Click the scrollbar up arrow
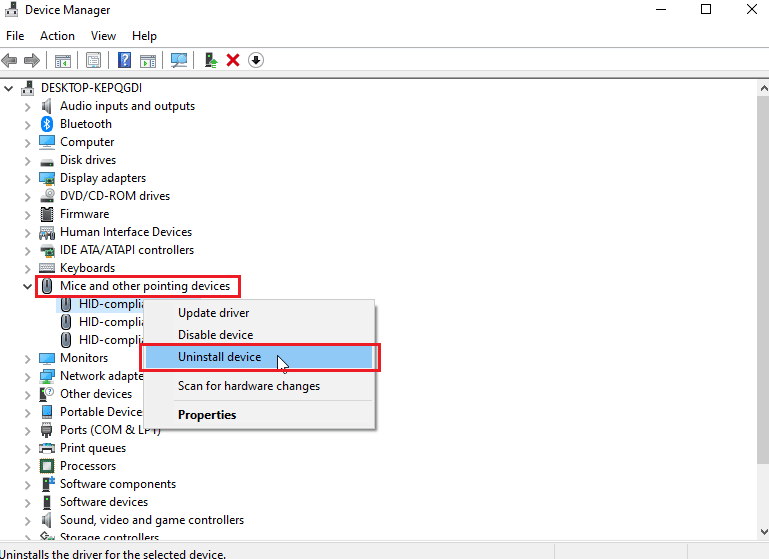Viewport: 769px width, 559px height. coord(763,89)
